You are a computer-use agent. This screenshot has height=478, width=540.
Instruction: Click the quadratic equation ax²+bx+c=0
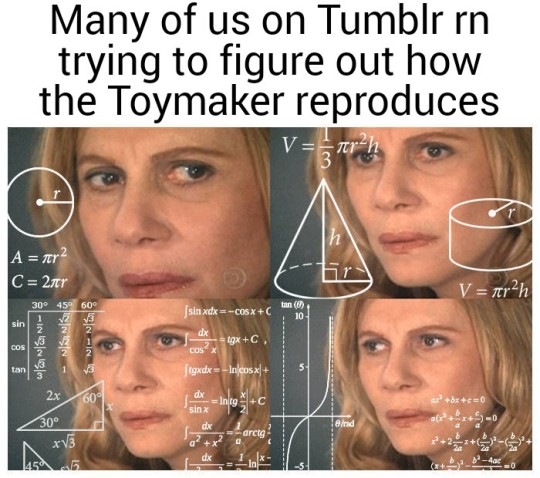(x=457, y=400)
